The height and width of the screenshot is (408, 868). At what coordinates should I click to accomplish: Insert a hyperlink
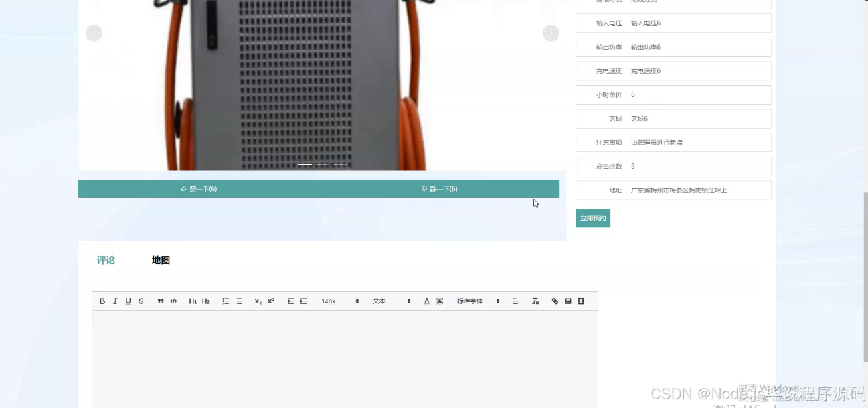click(x=555, y=301)
